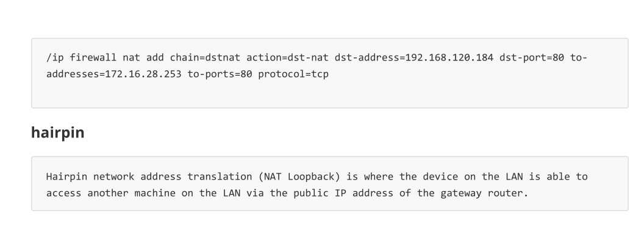Click the Hairpin NAT description text block
Image resolution: width=644 pixels, height=240 pixels.
(x=330, y=183)
